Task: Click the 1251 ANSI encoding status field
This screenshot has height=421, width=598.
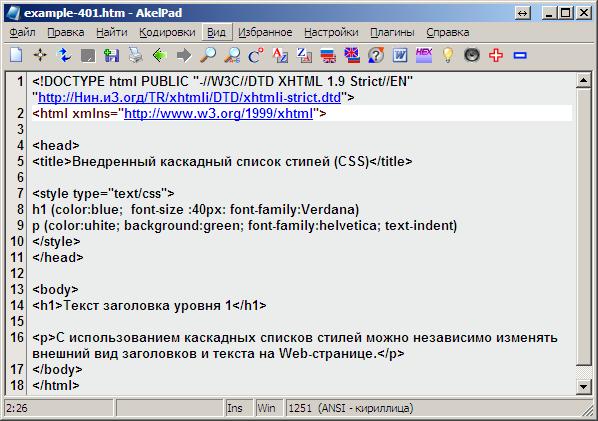Action: tap(350, 408)
